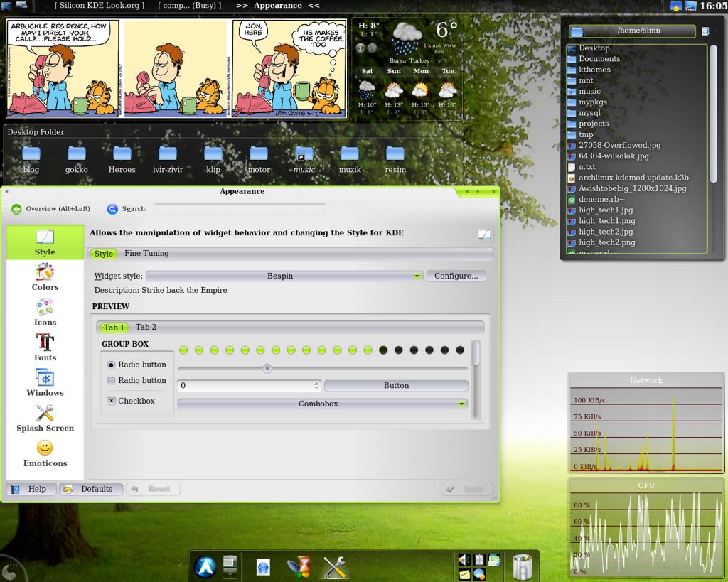This screenshot has width=728, height=582.
Task: Open the Fonts settings section
Action: tap(45, 347)
